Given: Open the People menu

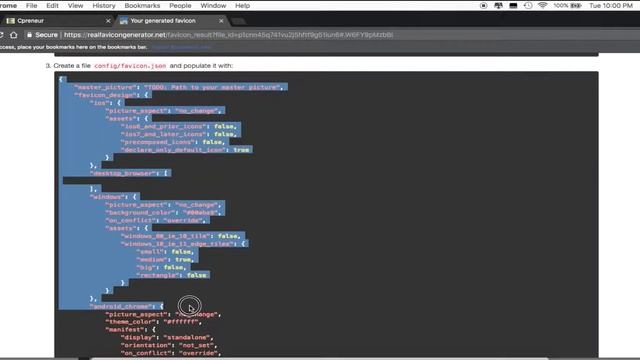Looking at the screenshot, I should [180, 6].
